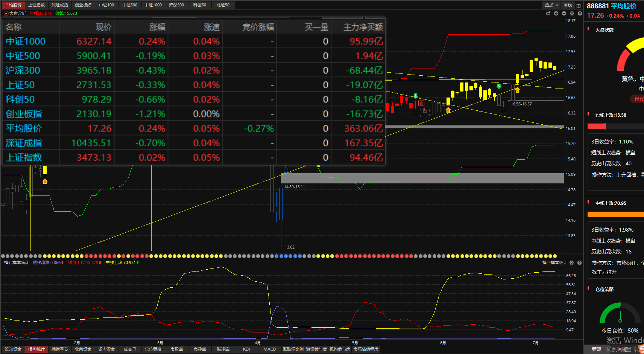The width and height of the screenshot is (644, 354).
Task: Switch to the 沪深300 top tab
Action: tap(176, 5)
